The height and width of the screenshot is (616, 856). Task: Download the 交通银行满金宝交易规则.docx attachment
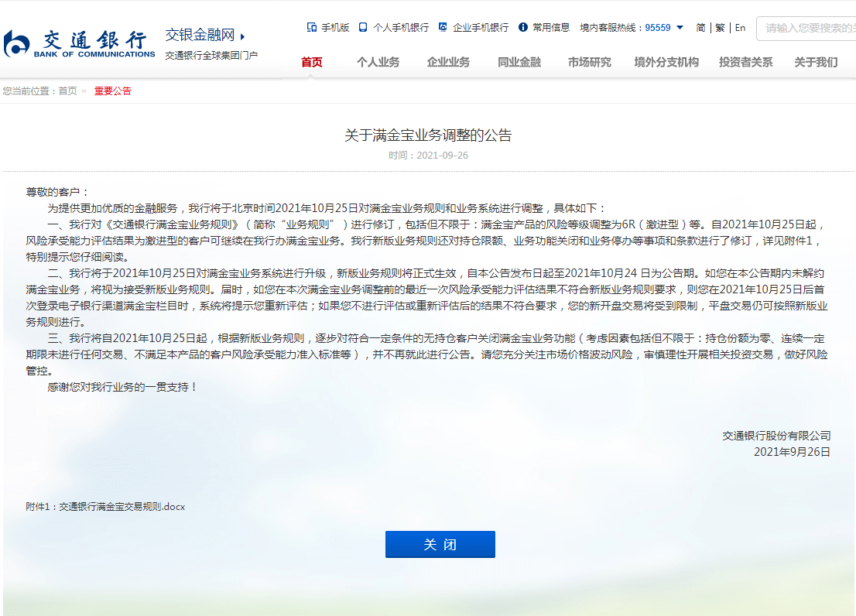(x=122, y=507)
